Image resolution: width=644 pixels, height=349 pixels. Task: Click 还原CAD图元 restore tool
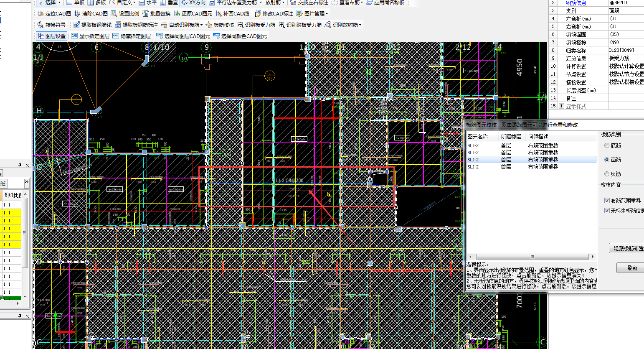coord(193,13)
